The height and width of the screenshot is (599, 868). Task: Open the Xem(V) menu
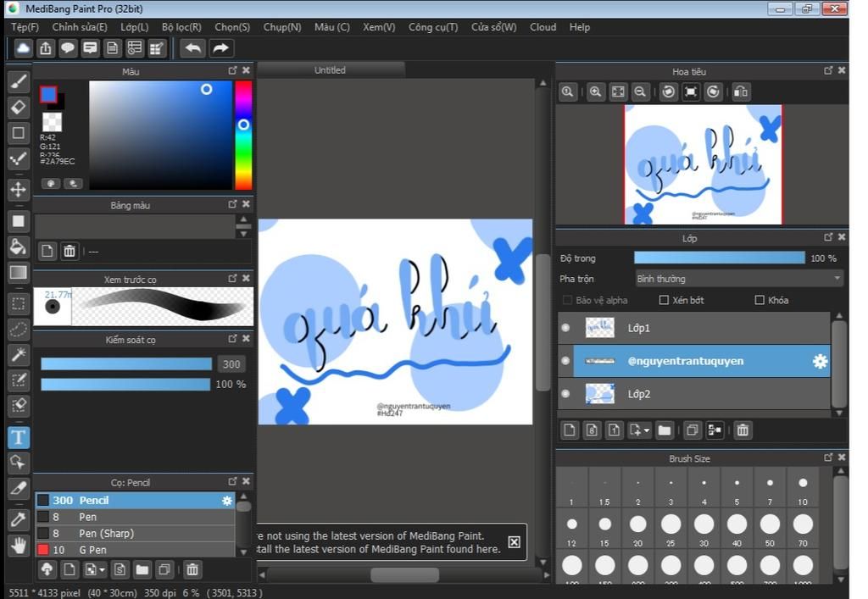pos(379,27)
